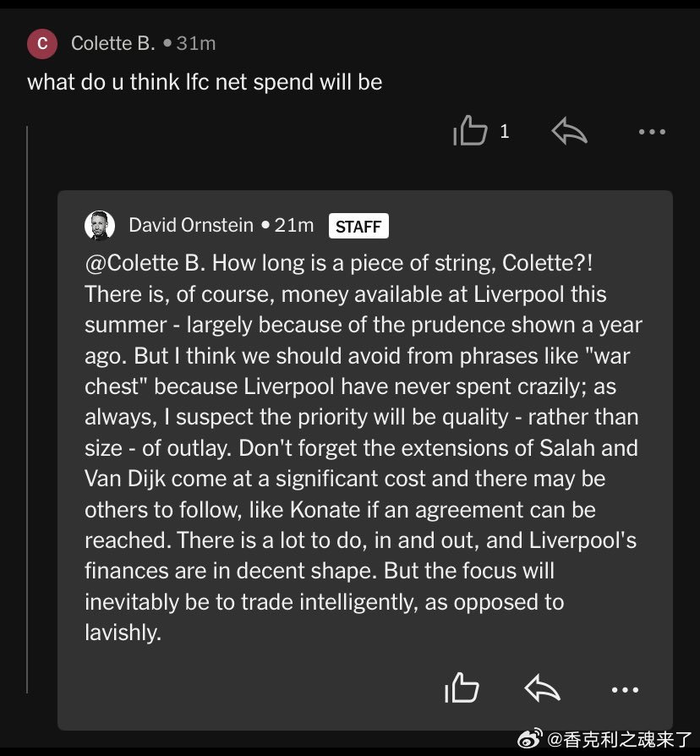Collapse the thread using the vertical line
The width and height of the screenshot is (700, 756).
pyautogui.click(x=28, y=406)
